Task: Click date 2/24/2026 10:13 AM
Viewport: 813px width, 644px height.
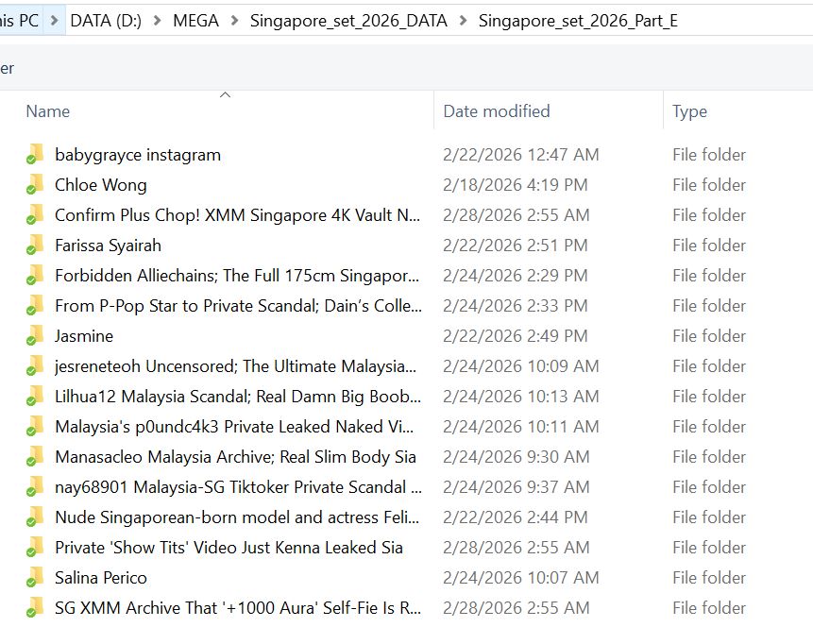Action: click(x=520, y=397)
